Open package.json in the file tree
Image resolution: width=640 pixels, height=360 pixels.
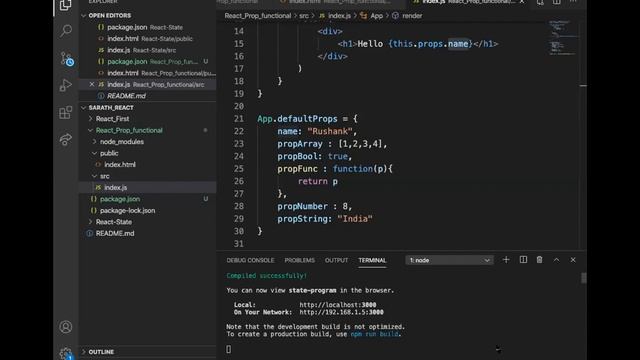(x=147, y=199)
